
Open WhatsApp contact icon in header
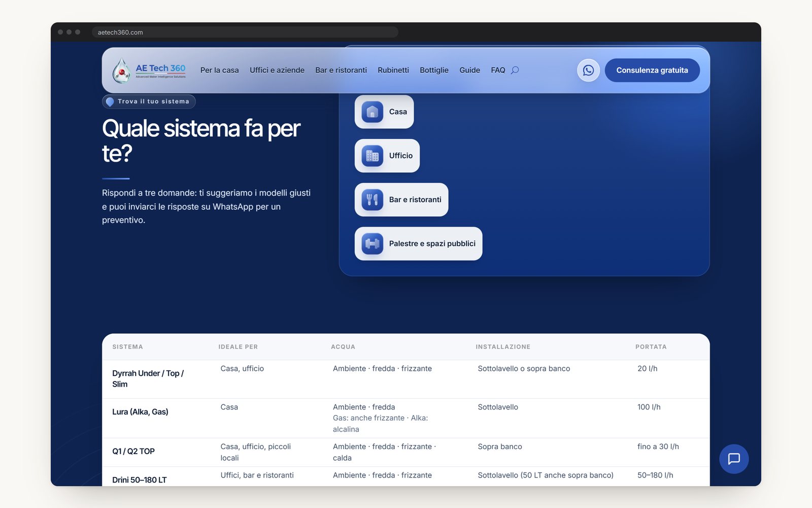588,70
